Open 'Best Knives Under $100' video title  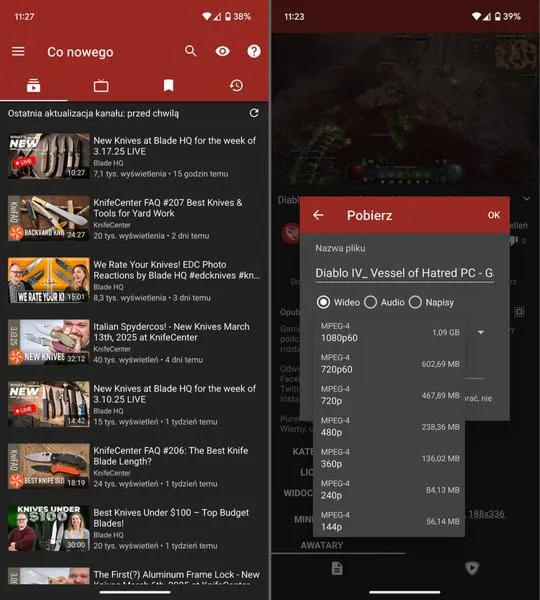171,518
